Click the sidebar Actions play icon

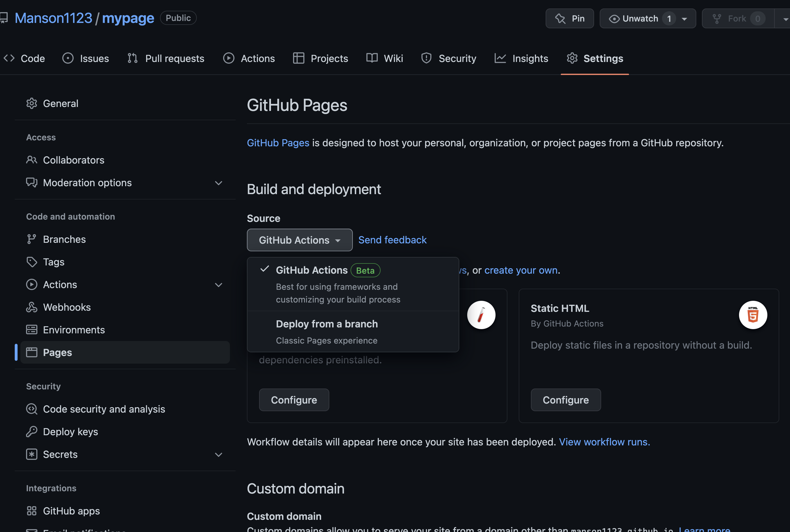[x=32, y=285]
